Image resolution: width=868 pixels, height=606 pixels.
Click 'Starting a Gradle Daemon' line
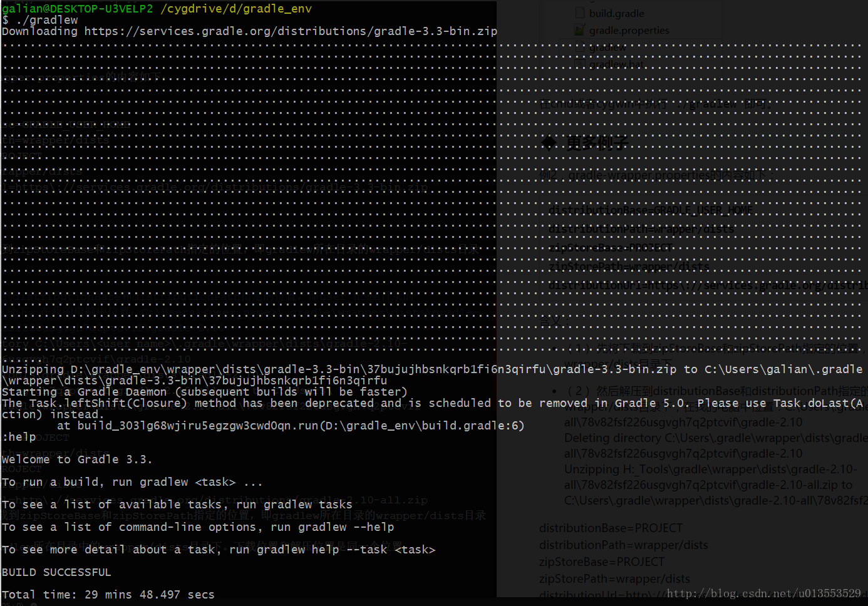point(205,392)
